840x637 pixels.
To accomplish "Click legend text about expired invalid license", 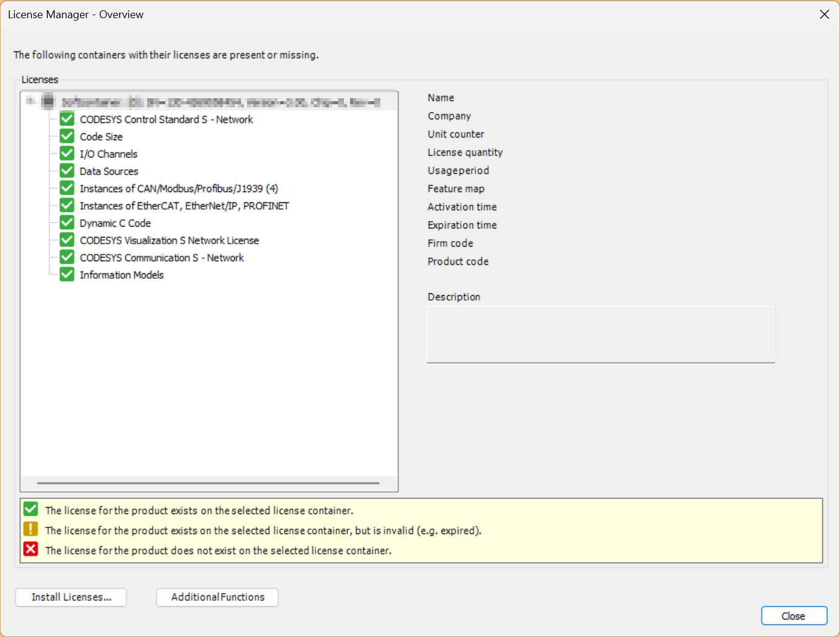I will [263, 530].
